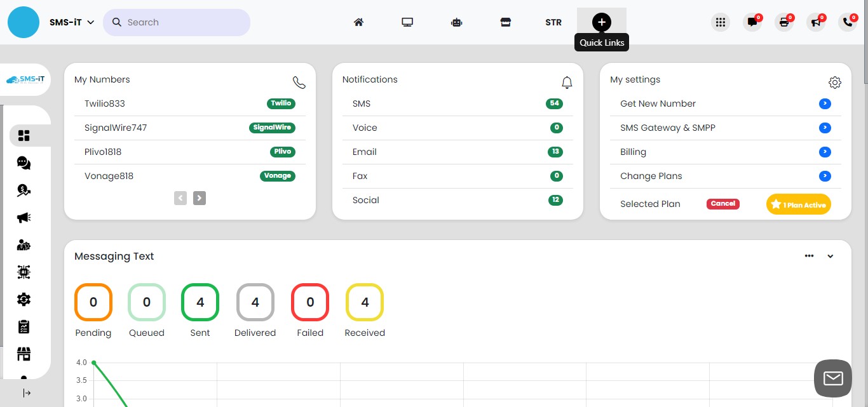Select the SignalWire747 number
Image resolution: width=868 pixels, height=407 pixels.
point(116,128)
